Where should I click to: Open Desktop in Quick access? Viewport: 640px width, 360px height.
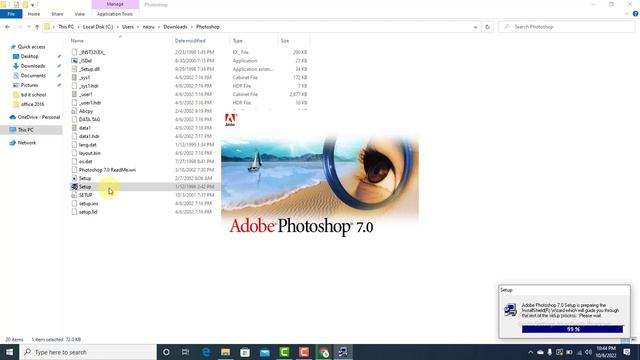coord(29,56)
